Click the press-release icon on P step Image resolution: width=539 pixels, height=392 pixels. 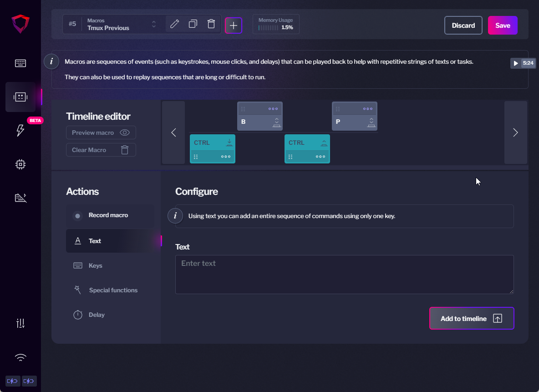pos(371,122)
